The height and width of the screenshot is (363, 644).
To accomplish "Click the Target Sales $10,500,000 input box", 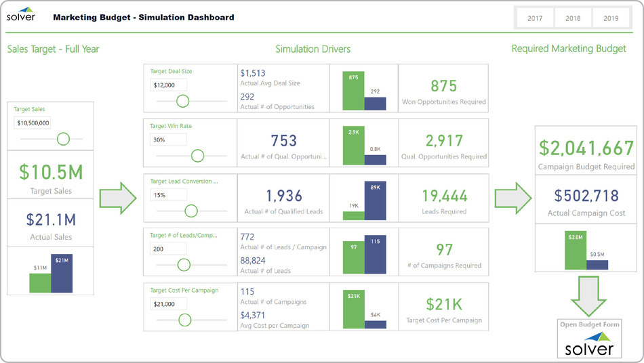I will pos(32,123).
